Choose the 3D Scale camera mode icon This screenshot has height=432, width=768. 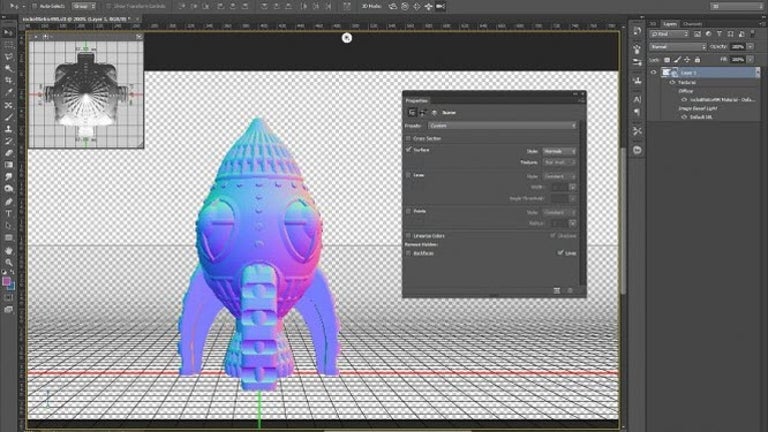440,6
